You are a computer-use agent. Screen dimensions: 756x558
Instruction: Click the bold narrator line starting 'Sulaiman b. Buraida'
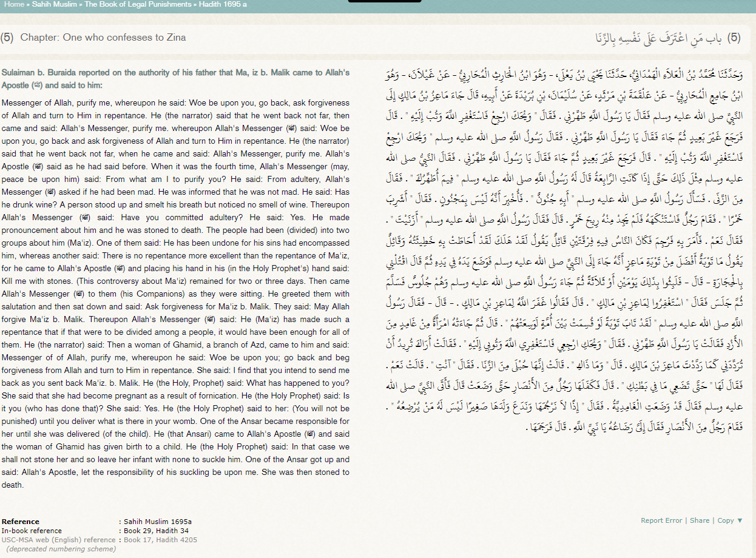click(175, 79)
